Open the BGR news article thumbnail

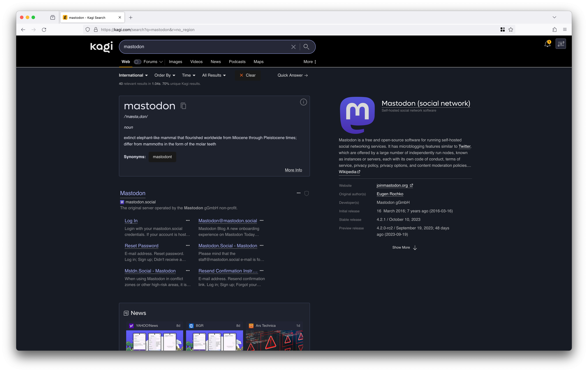click(214, 340)
